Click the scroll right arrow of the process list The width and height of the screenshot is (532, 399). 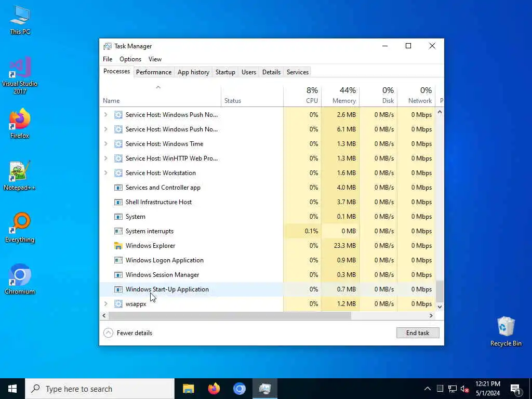tap(431, 315)
